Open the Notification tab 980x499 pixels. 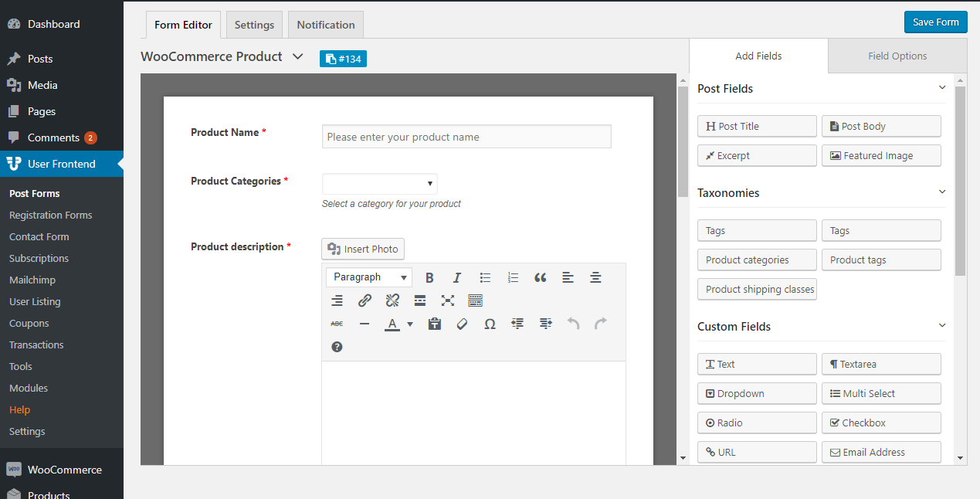[326, 25]
